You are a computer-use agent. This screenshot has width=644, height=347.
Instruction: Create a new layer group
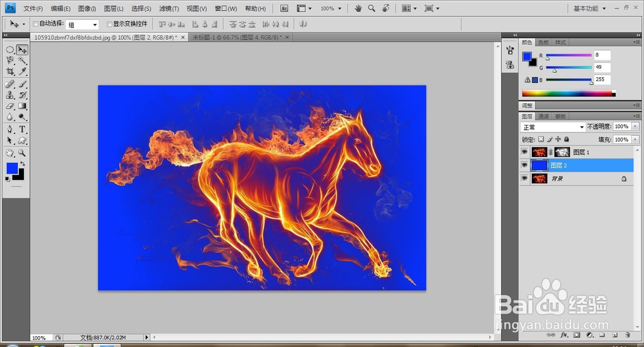pyautogui.click(x=601, y=335)
